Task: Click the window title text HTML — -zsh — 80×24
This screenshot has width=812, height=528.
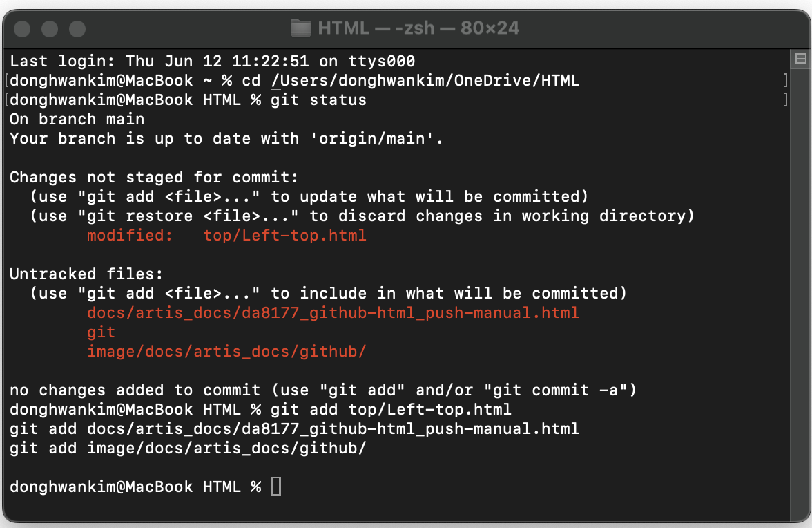Action: point(418,28)
